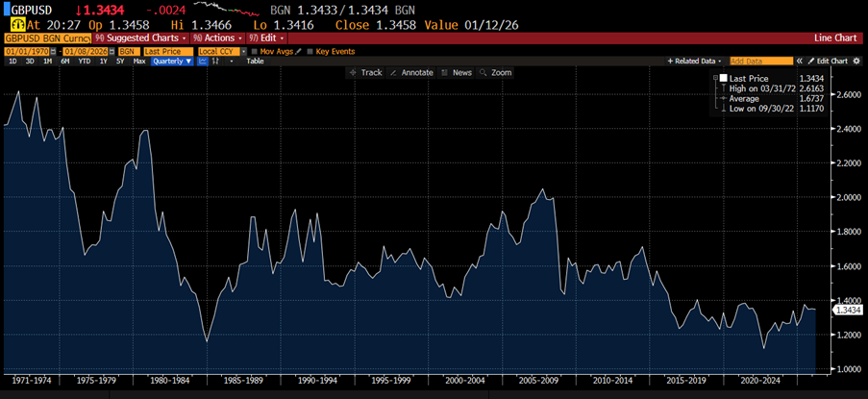
Task: Open the Related Data dropdown
Action: (696, 61)
